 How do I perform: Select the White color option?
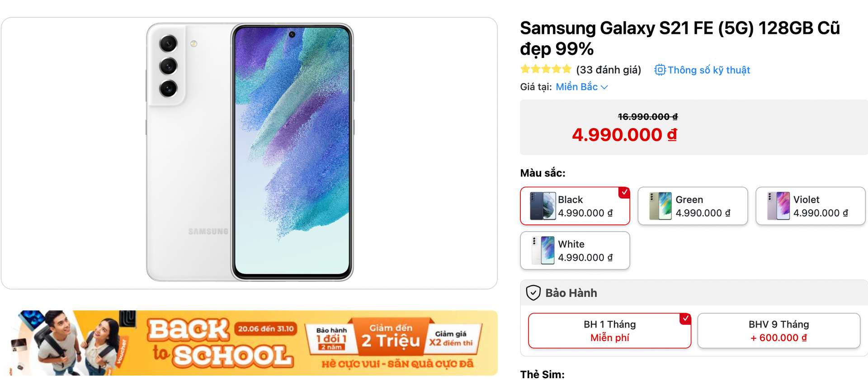point(575,251)
